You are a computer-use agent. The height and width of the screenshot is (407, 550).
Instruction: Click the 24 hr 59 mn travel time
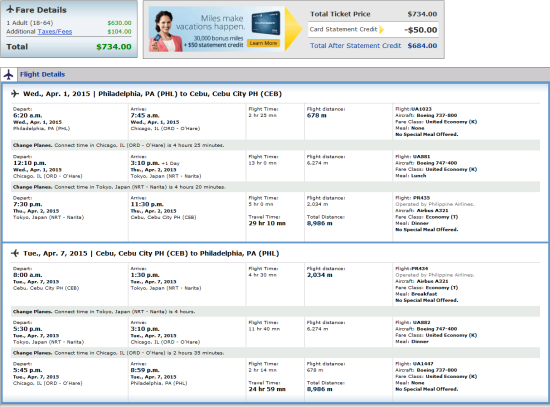tap(267, 389)
